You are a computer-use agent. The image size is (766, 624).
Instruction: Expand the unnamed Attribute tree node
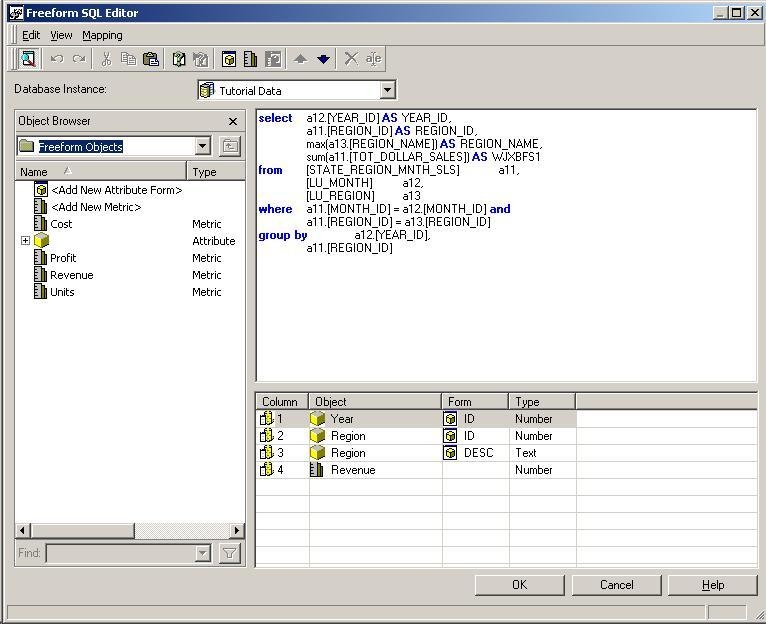(x=25, y=241)
